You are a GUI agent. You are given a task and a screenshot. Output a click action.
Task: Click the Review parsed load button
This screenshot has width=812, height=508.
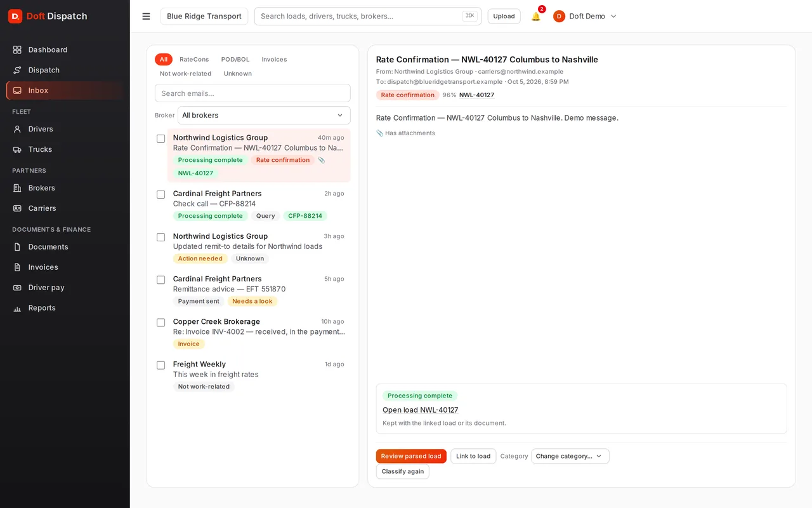coord(411,456)
